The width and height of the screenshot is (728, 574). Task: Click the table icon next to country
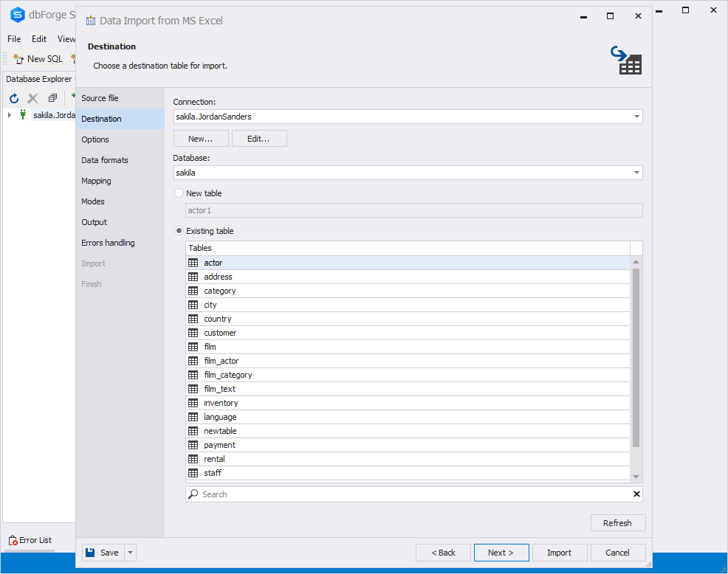pyautogui.click(x=193, y=319)
